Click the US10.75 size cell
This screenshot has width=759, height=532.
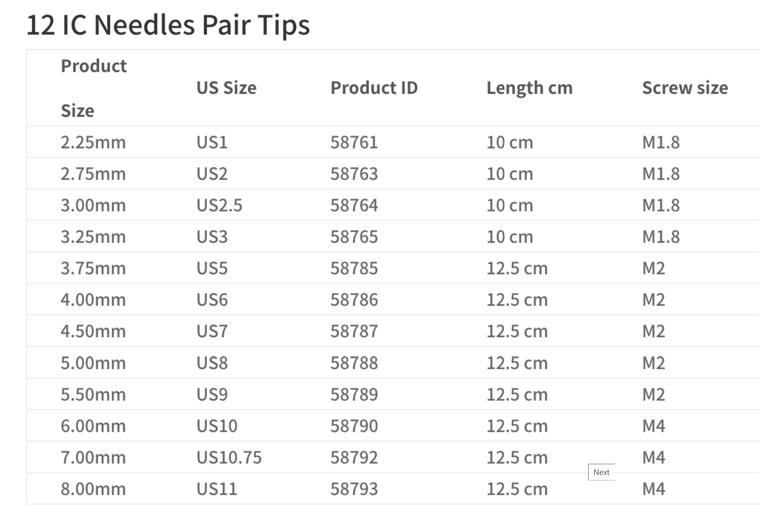click(229, 458)
